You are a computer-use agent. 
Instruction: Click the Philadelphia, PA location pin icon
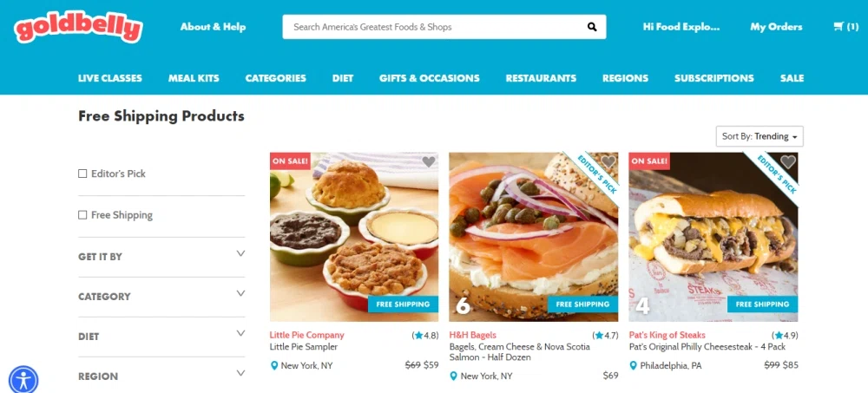[x=634, y=365]
